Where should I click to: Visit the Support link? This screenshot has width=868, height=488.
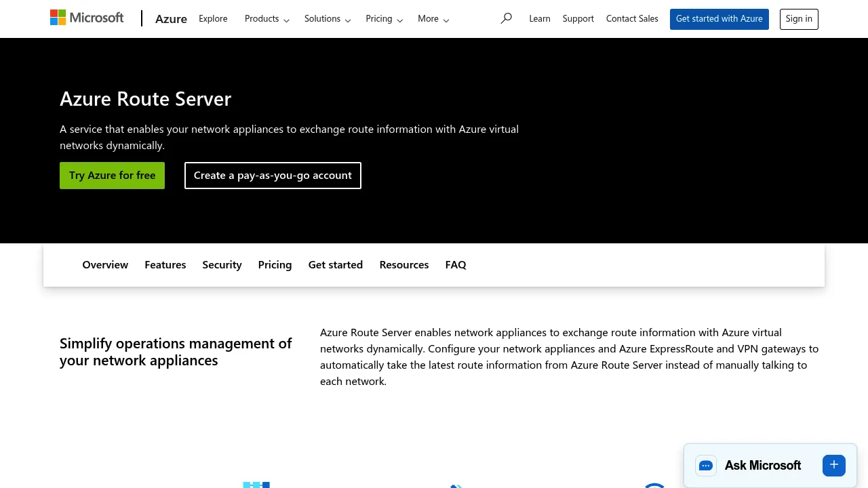[578, 19]
